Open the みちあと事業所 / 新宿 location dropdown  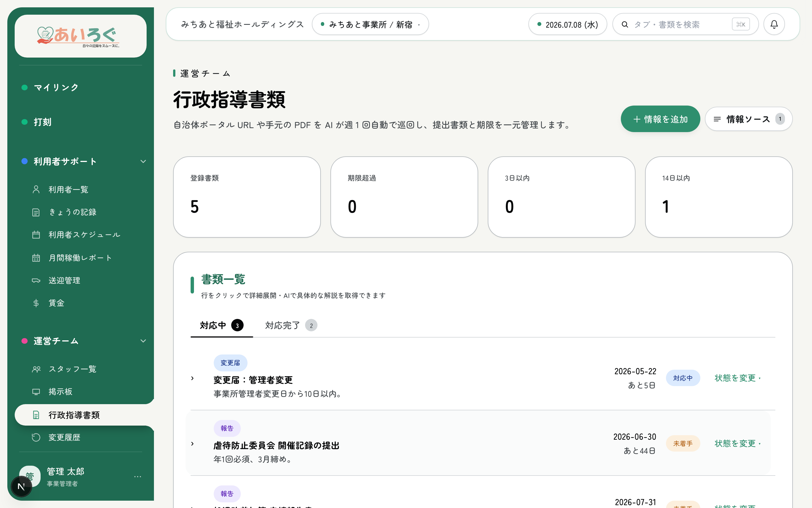click(370, 24)
